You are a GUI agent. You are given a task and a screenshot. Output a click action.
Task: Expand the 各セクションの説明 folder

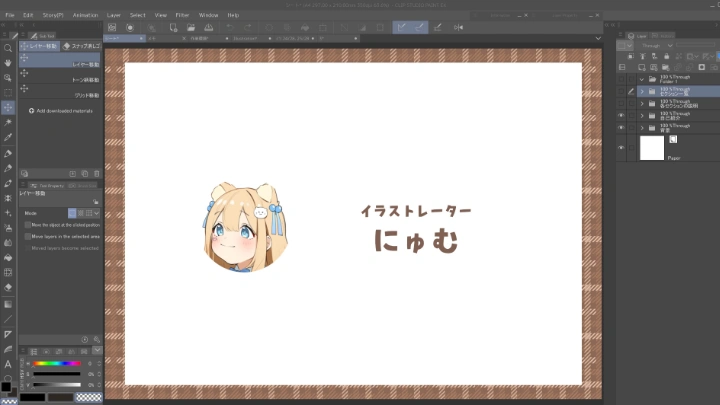(x=642, y=104)
